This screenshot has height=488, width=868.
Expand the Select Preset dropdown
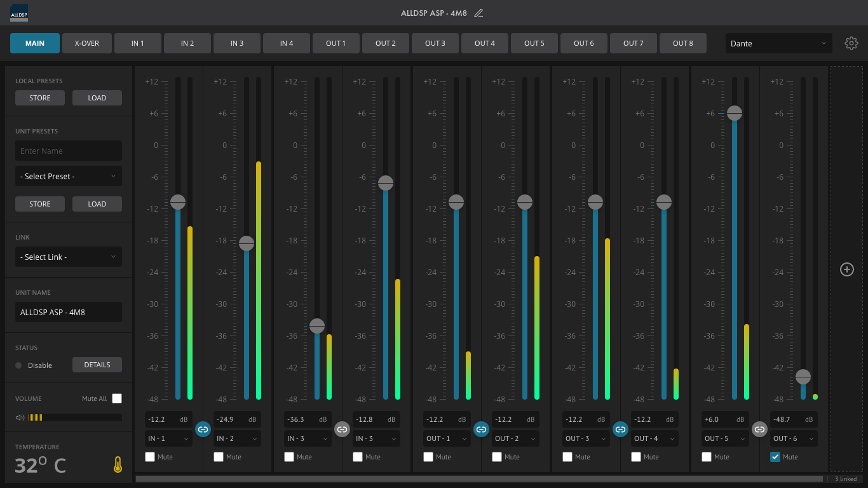tap(68, 176)
